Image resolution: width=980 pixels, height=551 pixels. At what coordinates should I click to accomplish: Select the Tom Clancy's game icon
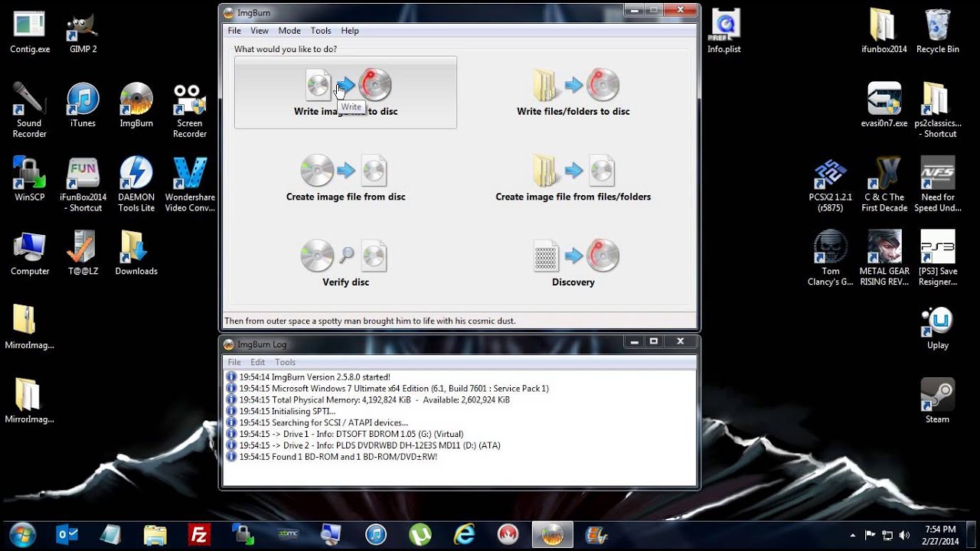point(831,259)
